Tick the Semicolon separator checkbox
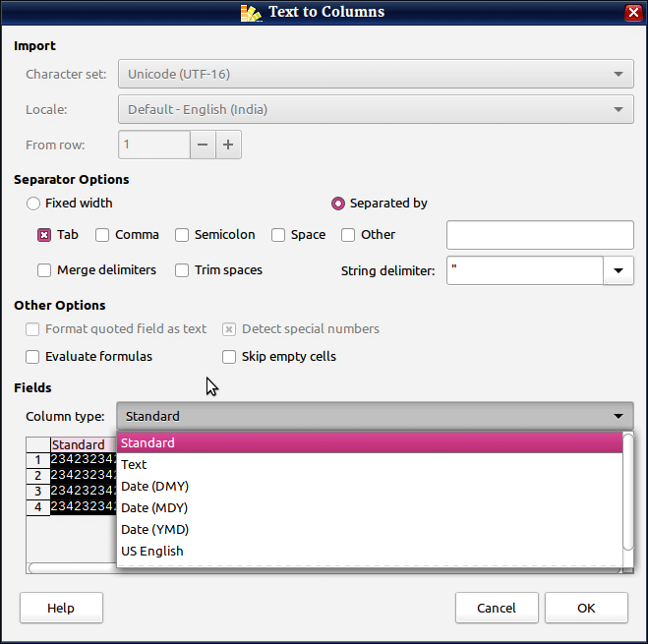The height and width of the screenshot is (644, 648). click(182, 235)
